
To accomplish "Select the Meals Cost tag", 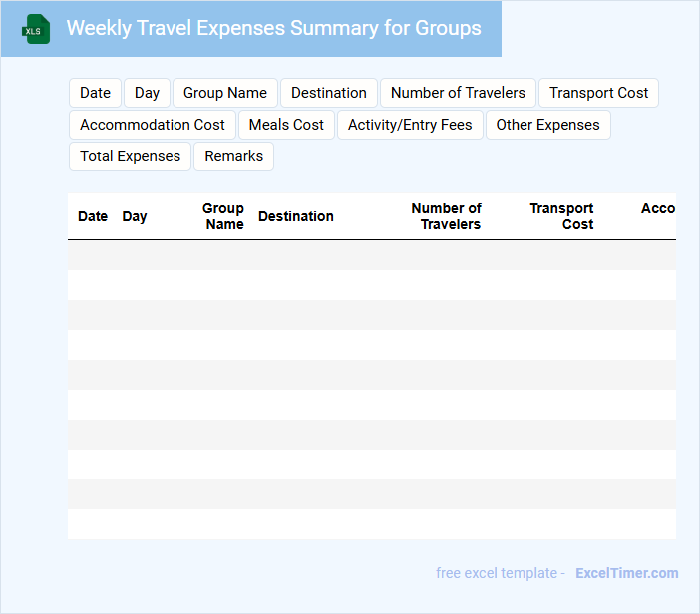I will [286, 125].
